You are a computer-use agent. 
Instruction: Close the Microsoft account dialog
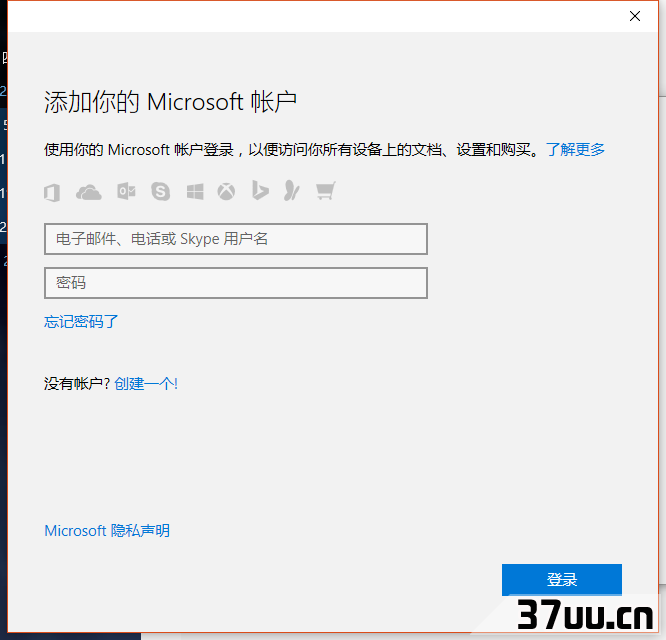(x=635, y=16)
